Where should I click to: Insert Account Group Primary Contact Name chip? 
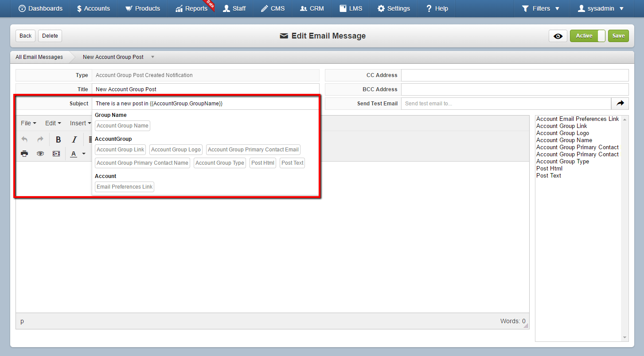142,163
